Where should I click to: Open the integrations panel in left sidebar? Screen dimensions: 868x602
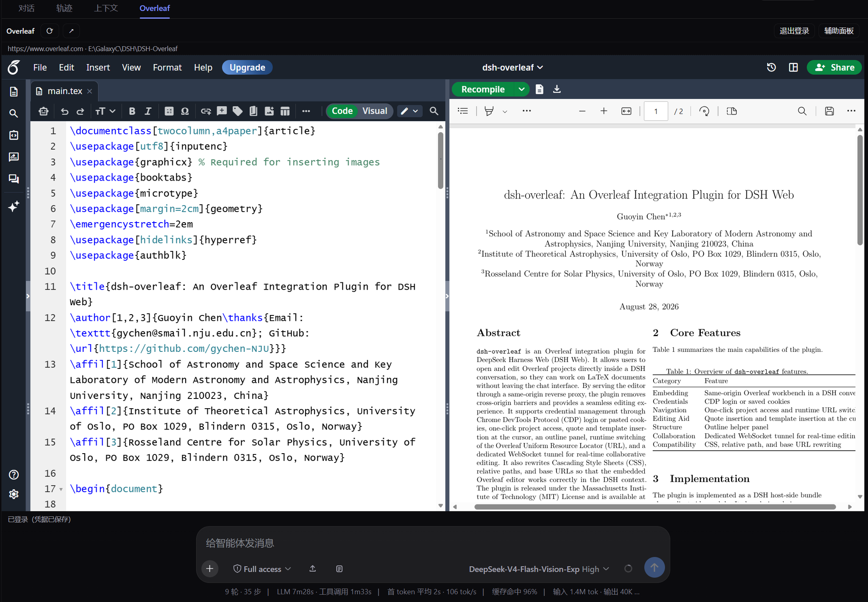[x=14, y=135]
